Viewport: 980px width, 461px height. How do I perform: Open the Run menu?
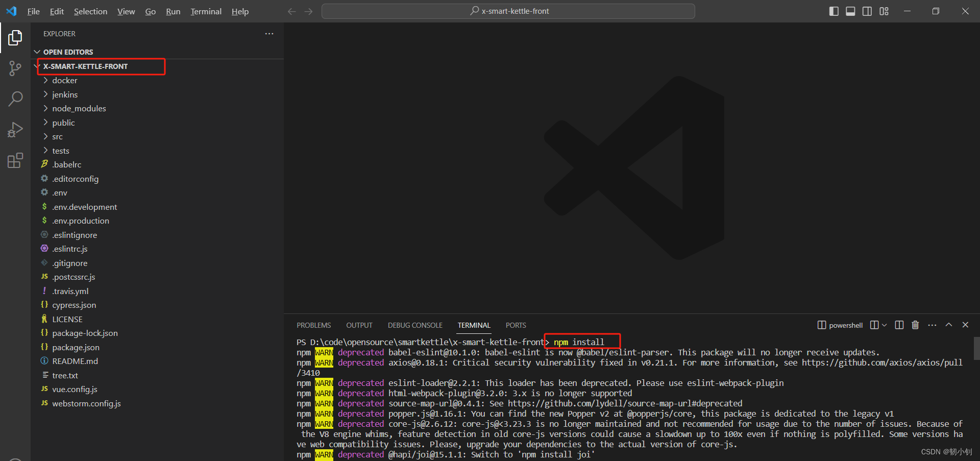pos(173,11)
